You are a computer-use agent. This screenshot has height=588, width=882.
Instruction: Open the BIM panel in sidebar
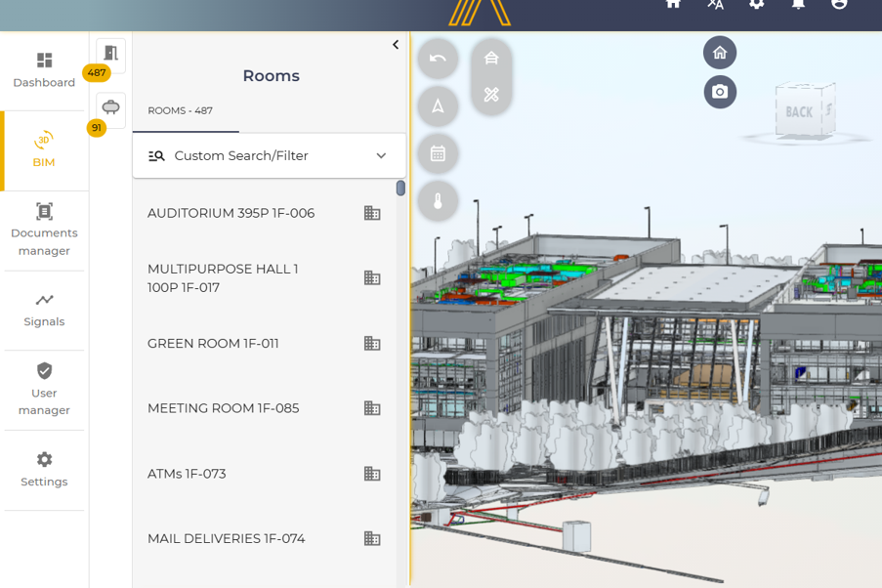(43, 150)
